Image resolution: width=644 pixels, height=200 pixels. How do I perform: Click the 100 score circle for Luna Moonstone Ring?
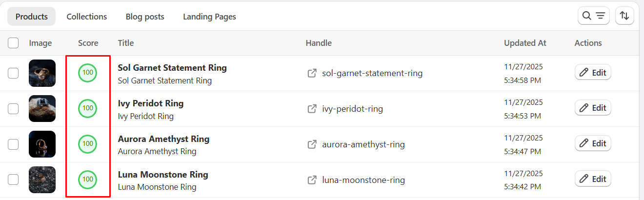88,180
